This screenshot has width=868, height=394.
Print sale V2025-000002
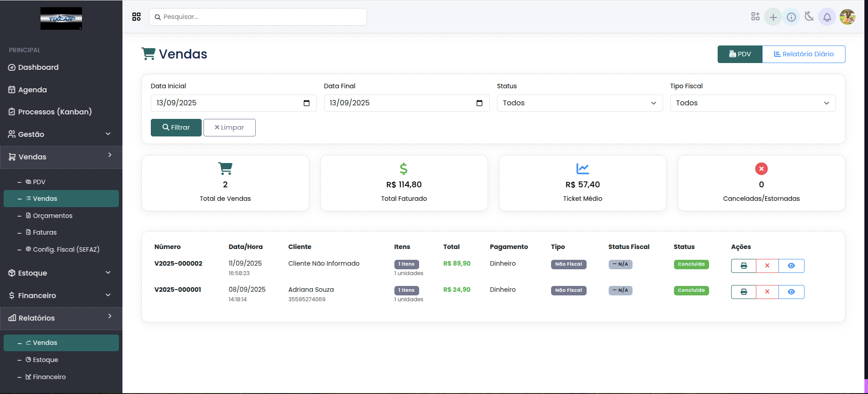click(744, 266)
